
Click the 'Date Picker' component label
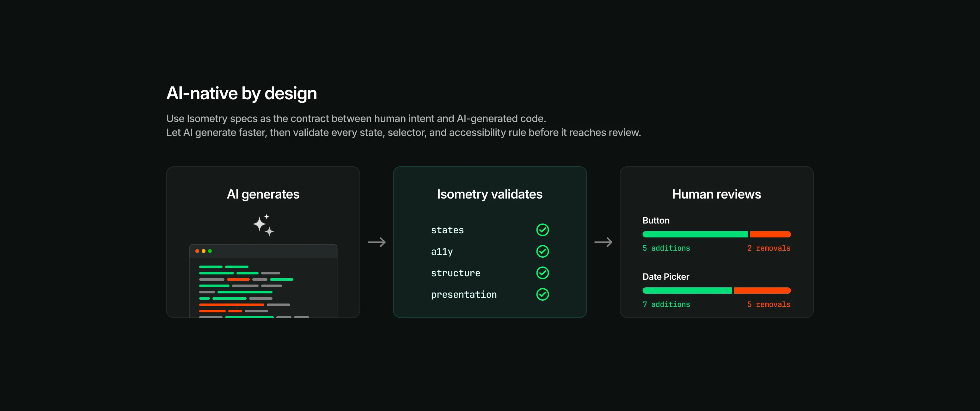[x=666, y=277]
